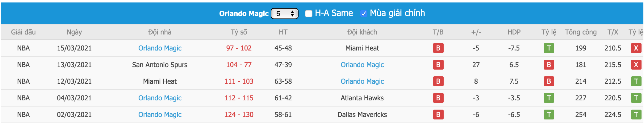Click the Ngày column header
This screenshot has width=644, height=125.
pyautogui.click(x=74, y=32)
